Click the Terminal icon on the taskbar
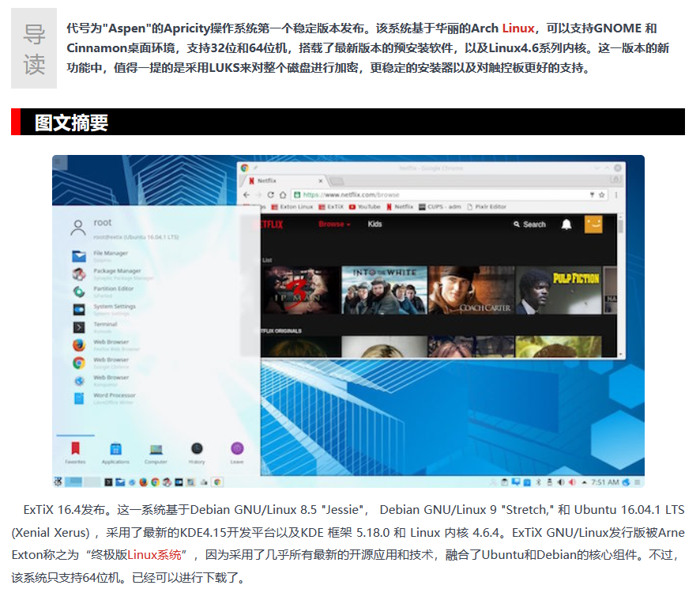Image resolution: width=700 pixels, height=589 pixels. click(x=108, y=482)
